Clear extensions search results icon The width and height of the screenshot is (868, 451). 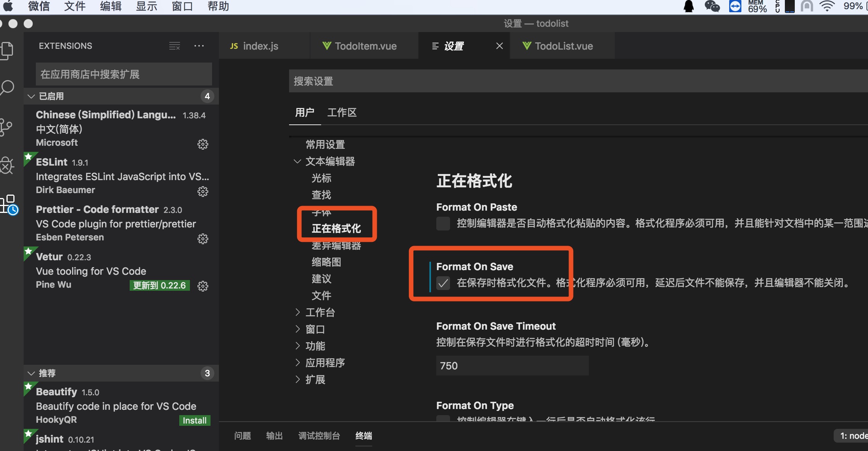pyautogui.click(x=174, y=46)
